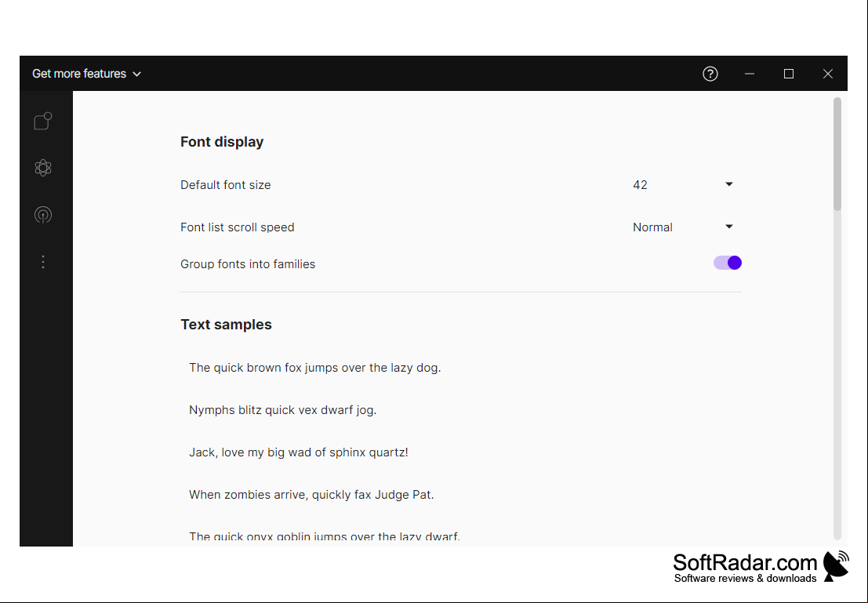Select the quick onyx goblin sample
868x603 pixels.
tap(325, 536)
